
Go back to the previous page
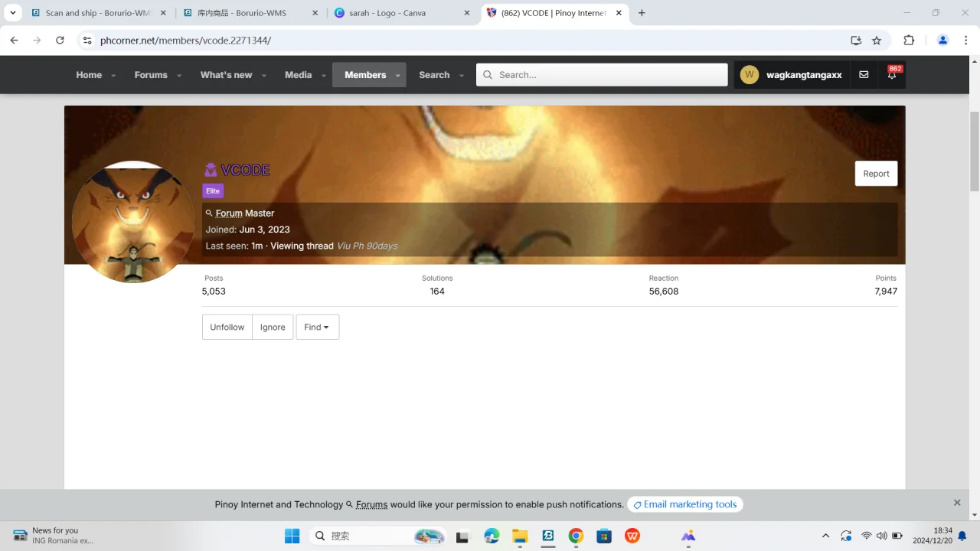click(x=14, y=41)
